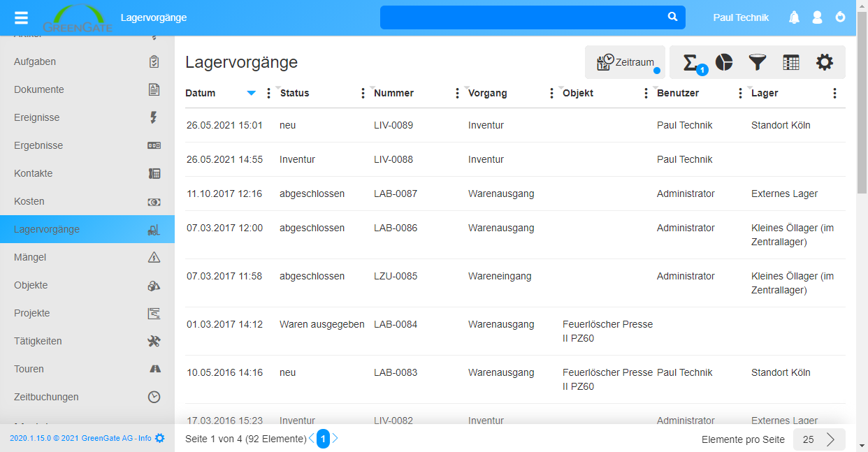Click the power logout icon

[841, 17]
